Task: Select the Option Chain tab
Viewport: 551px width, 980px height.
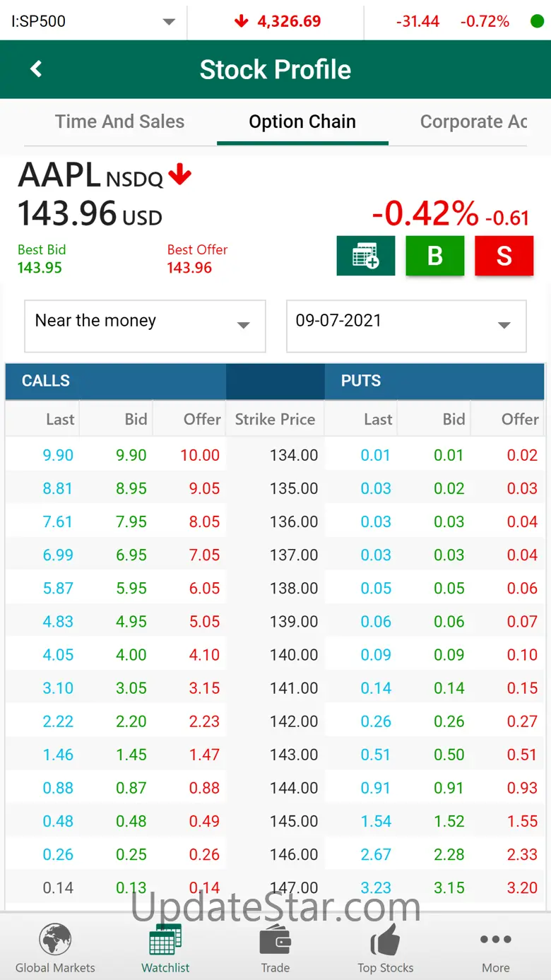Action: 302,122
